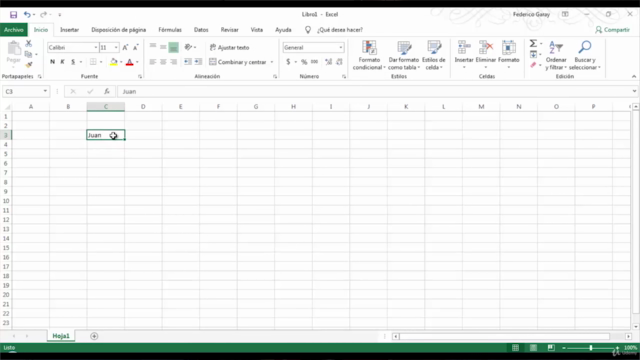
Task: Switch to the Insertar ribbon tab
Action: [x=69, y=30]
